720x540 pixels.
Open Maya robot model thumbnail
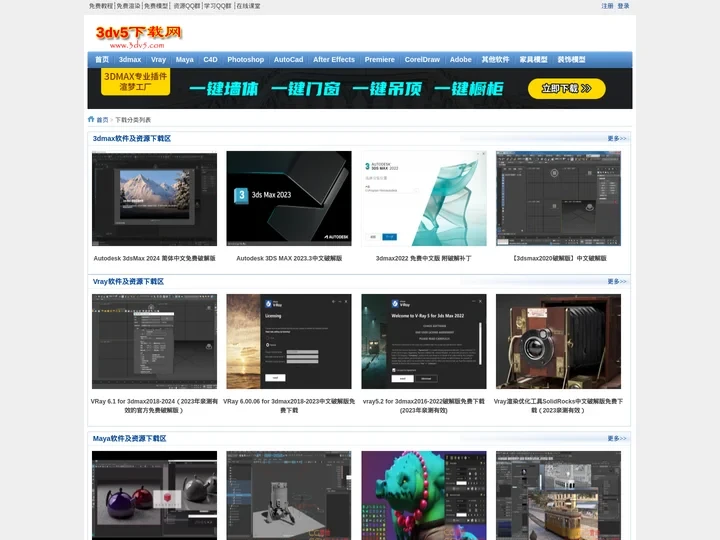pyautogui.click(x=289, y=495)
